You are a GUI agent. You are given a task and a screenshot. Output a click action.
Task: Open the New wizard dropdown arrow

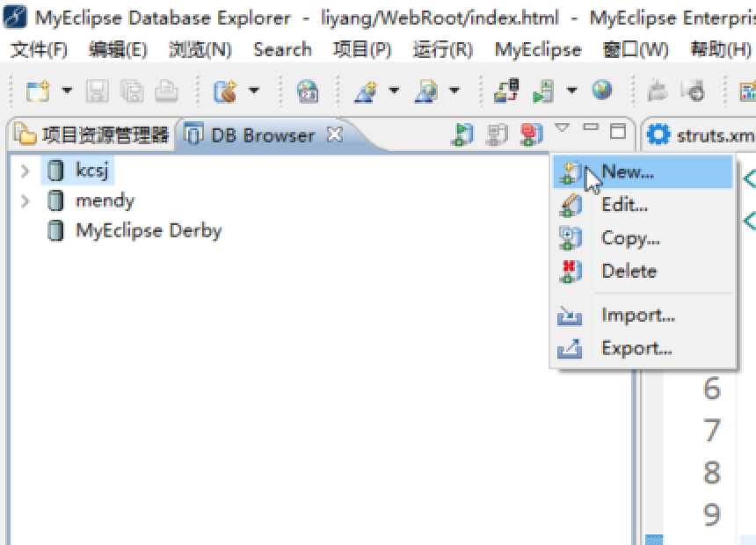(67, 91)
